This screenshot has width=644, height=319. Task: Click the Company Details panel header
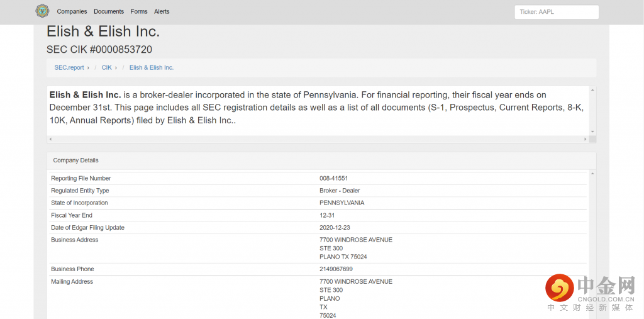tap(76, 160)
